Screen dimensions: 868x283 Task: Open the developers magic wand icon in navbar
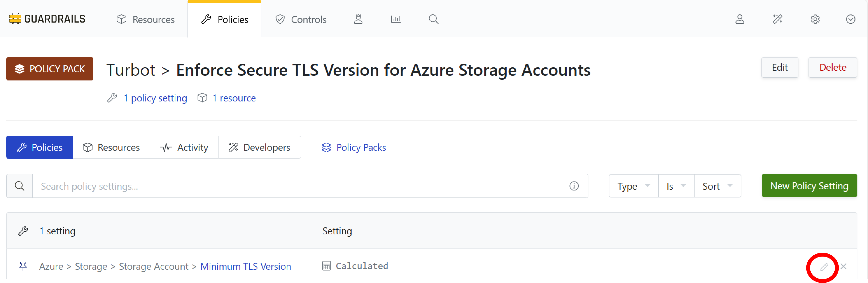777,19
